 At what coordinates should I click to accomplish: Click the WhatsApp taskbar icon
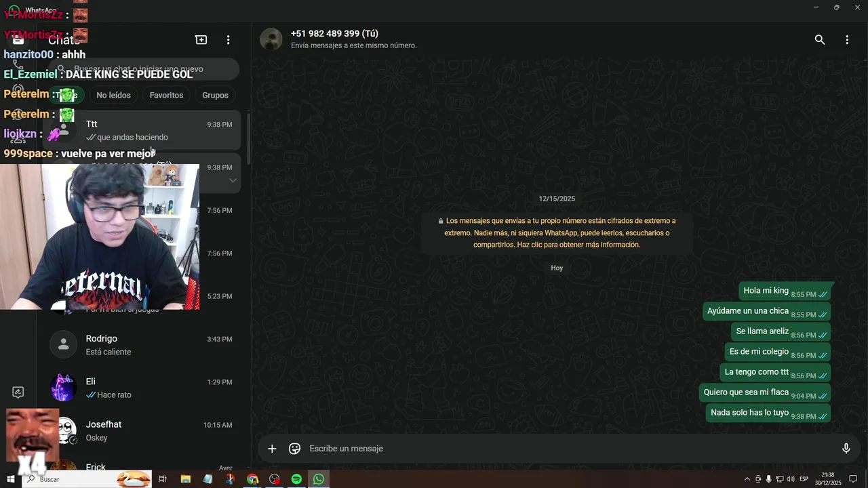319,479
